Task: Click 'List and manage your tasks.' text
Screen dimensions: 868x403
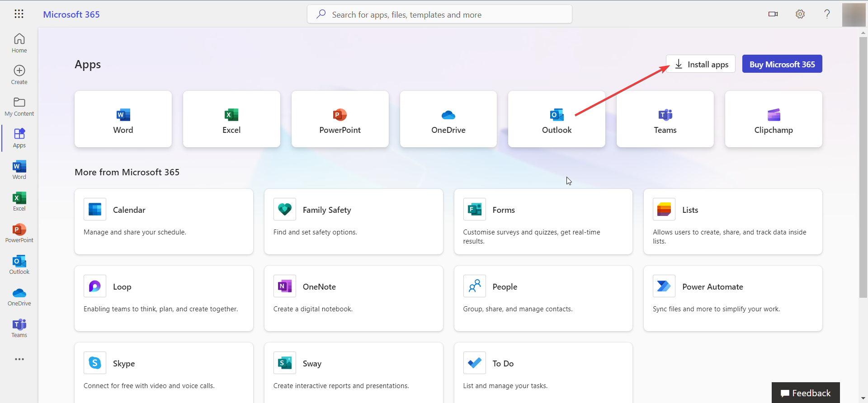Action: [x=505, y=386]
